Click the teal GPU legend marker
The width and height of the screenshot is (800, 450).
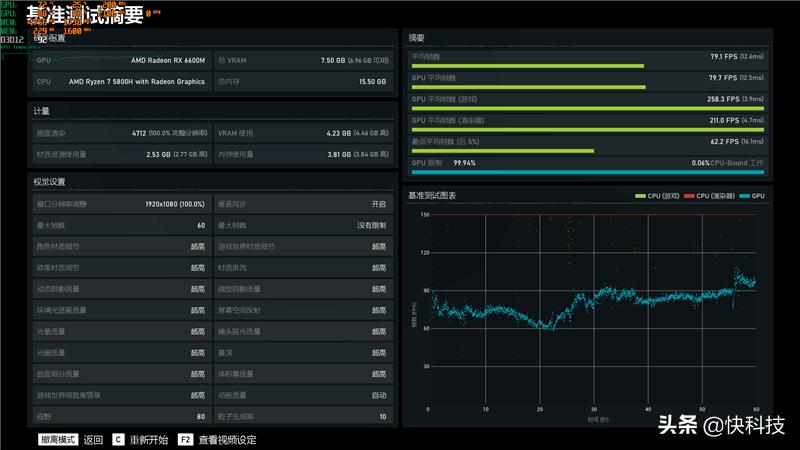[x=744, y=196]
